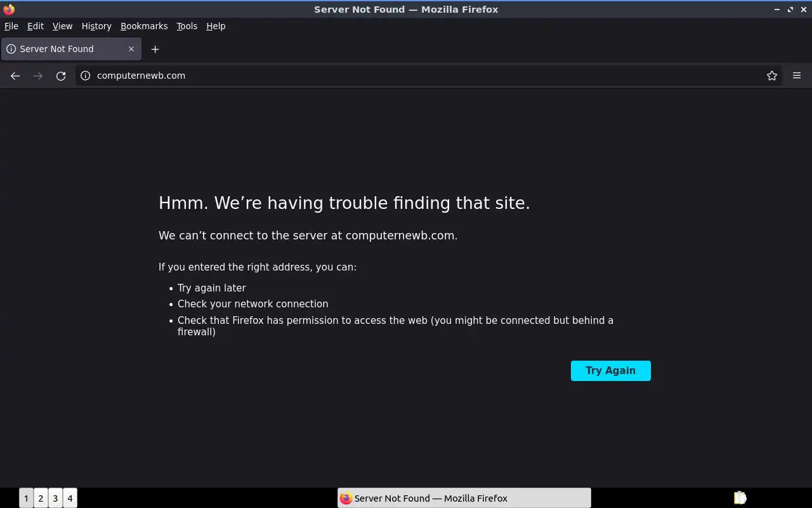Go back one page
Viewport: 812px width, 508px height.
point(15,76)
